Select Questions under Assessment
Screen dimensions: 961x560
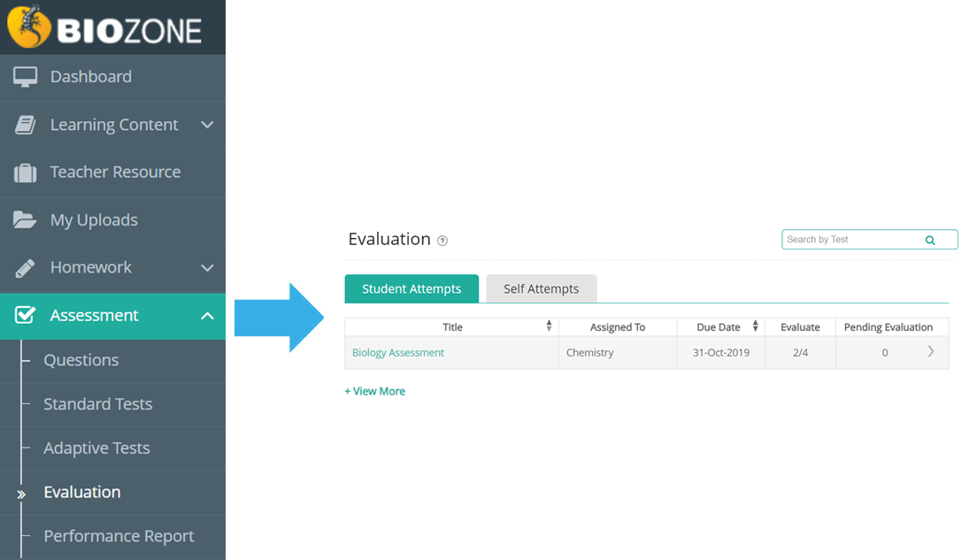pos(81,360)
